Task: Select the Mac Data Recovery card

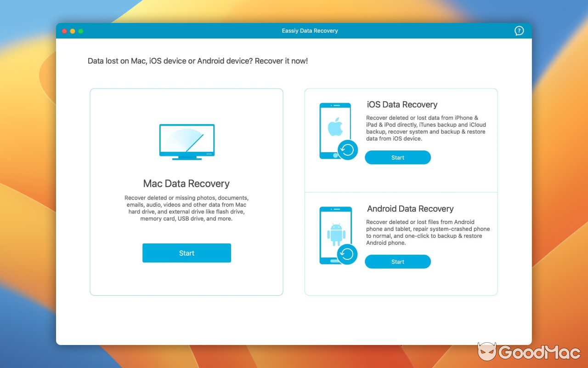Action: 187,191
